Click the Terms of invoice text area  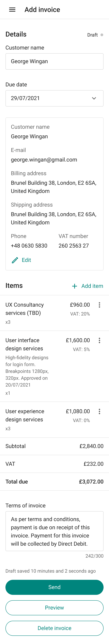click(x=54, y=531)
